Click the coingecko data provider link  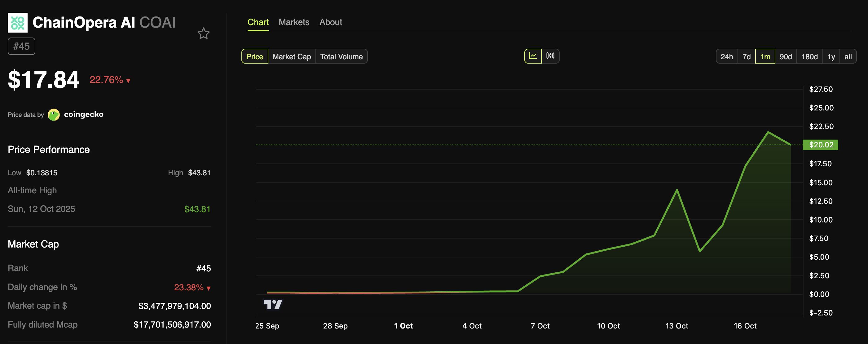(x=84, y=114)
